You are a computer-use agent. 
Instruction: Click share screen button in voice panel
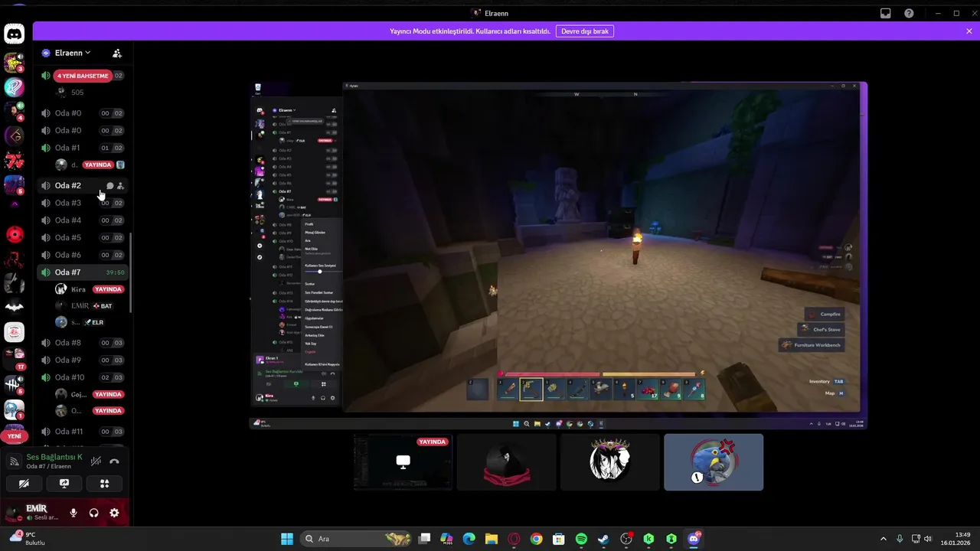pyautogui.click(x=64, y=484)
